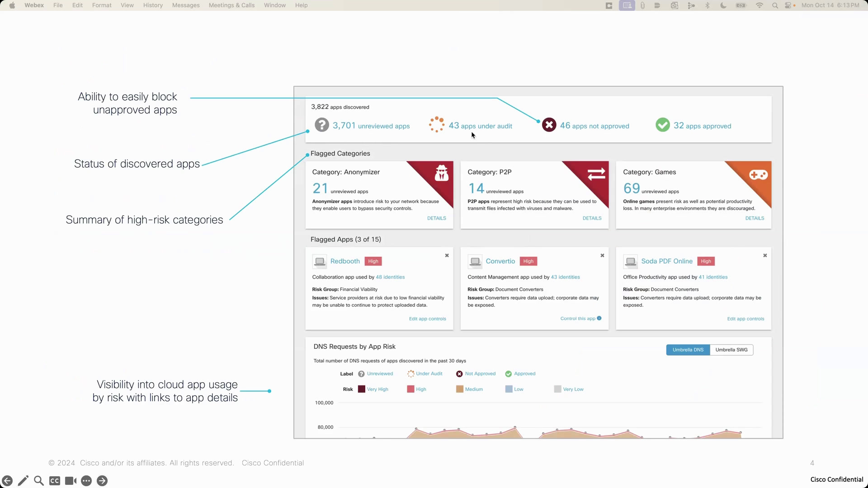The height and width of the screenshot is (488, 868).
Task: Dismiss the Convertio flagged app card
Action: [x=602, y=256]
